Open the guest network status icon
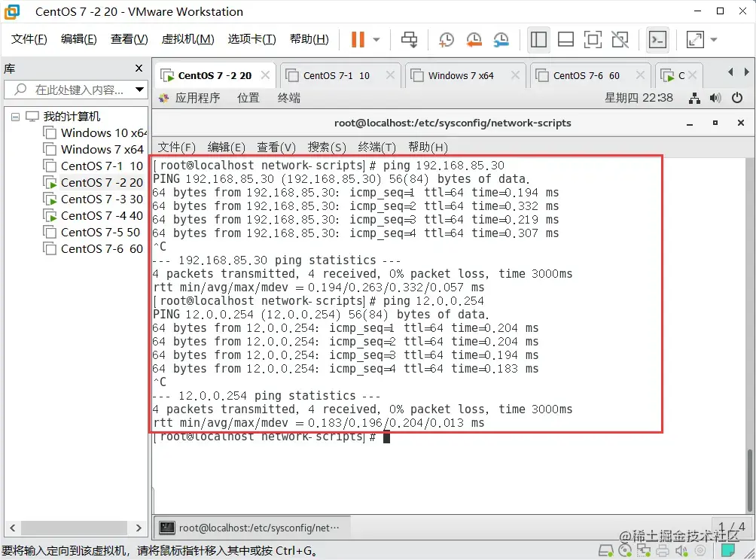The width and height of the screenshot is (756, 560). click(x=694, y=99)
